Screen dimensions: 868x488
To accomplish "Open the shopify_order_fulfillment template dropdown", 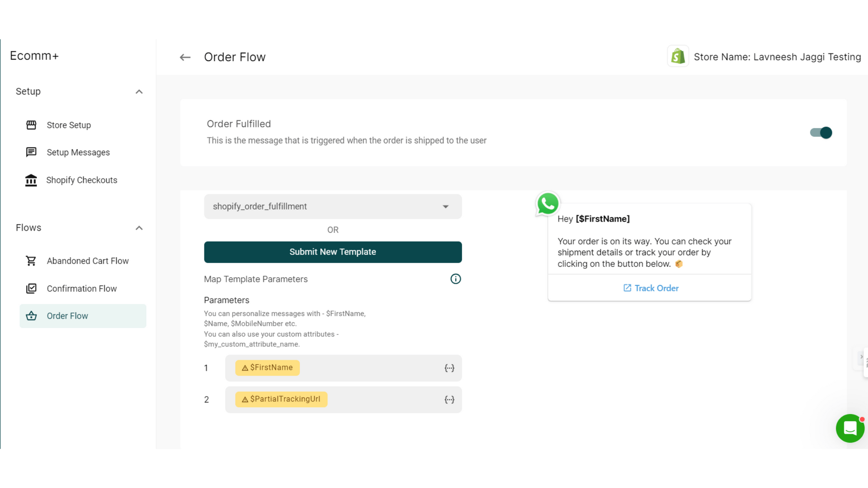I will (445, 206).
